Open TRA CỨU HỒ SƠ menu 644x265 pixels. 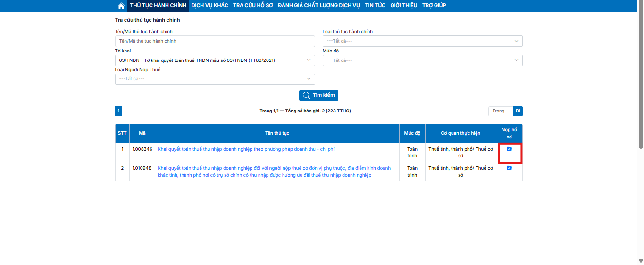[x=253, y=6]
